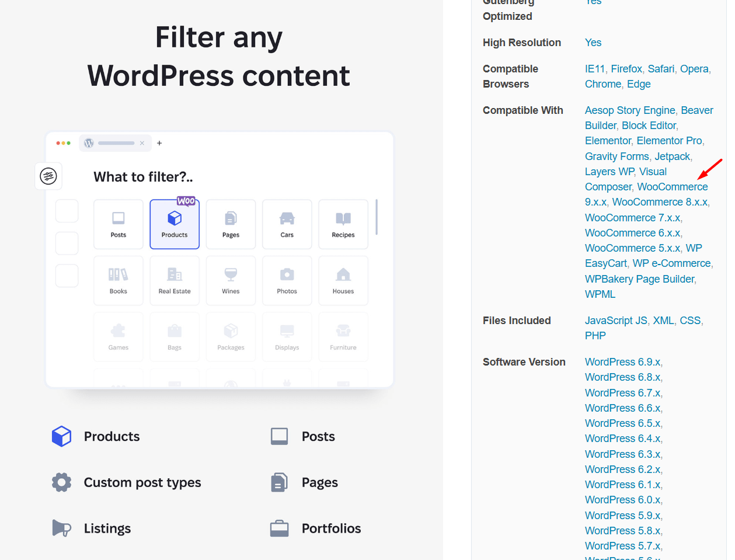Select the Games tile

click(x=119, y=337)
